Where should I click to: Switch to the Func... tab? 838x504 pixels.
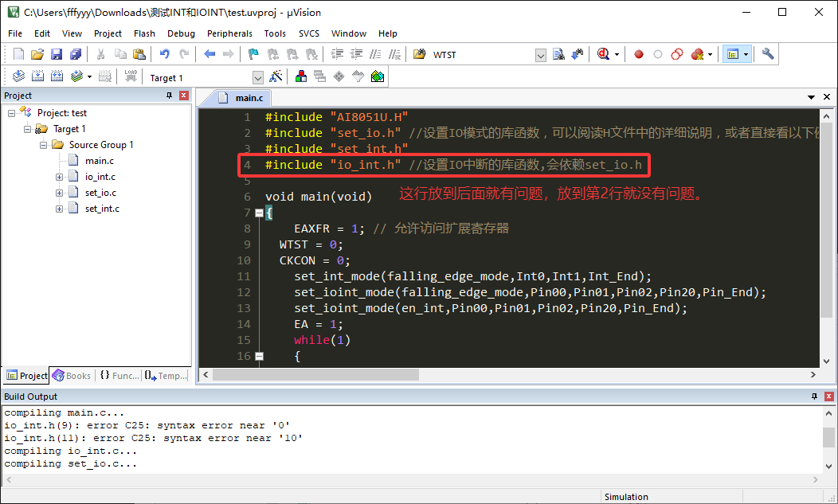coord(119,376)
